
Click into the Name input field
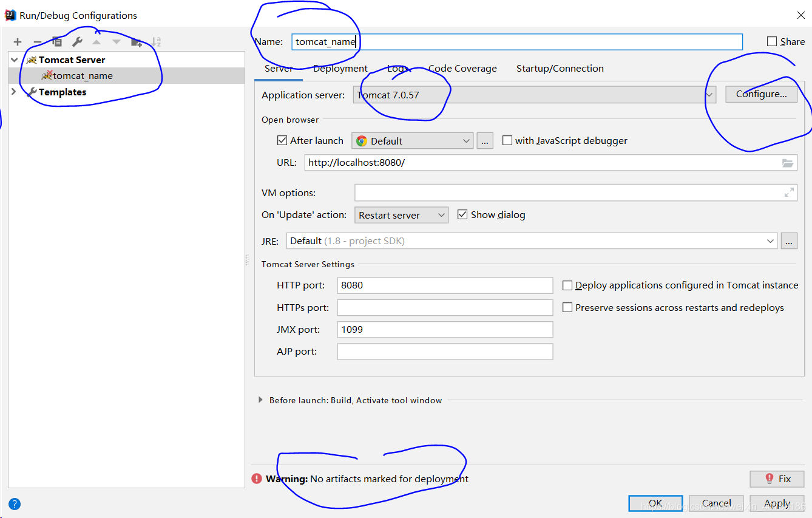point(516,42)
